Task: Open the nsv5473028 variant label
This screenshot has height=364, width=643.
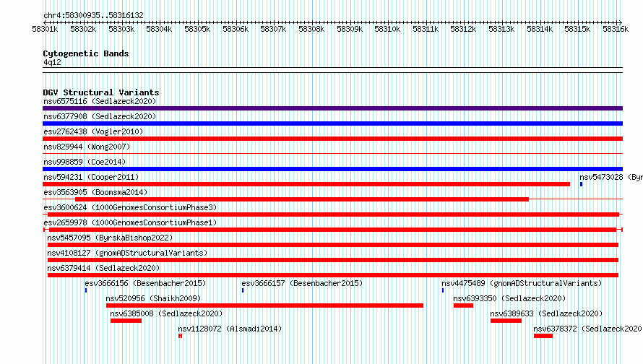Action: (x=611, y=177)
